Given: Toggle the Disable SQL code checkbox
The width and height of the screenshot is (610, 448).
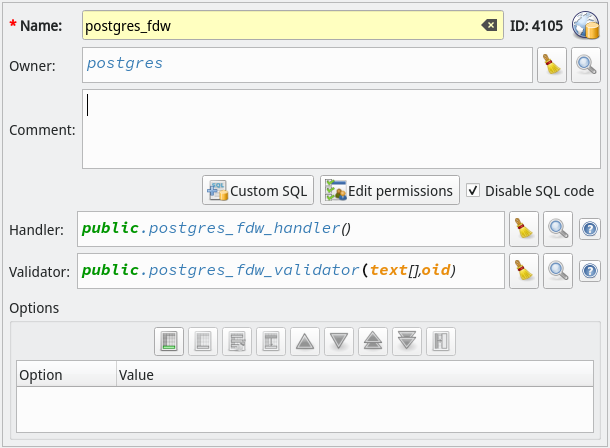Looking at the screenshot, I should point(473,191).
